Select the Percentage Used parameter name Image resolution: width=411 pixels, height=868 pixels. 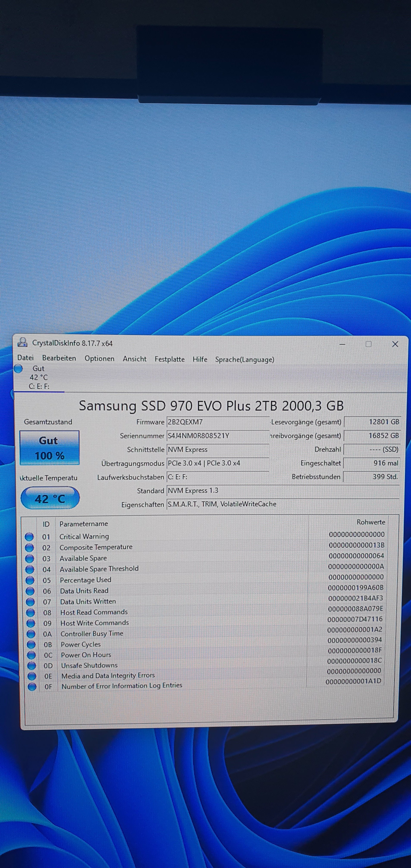click(86, 580)
